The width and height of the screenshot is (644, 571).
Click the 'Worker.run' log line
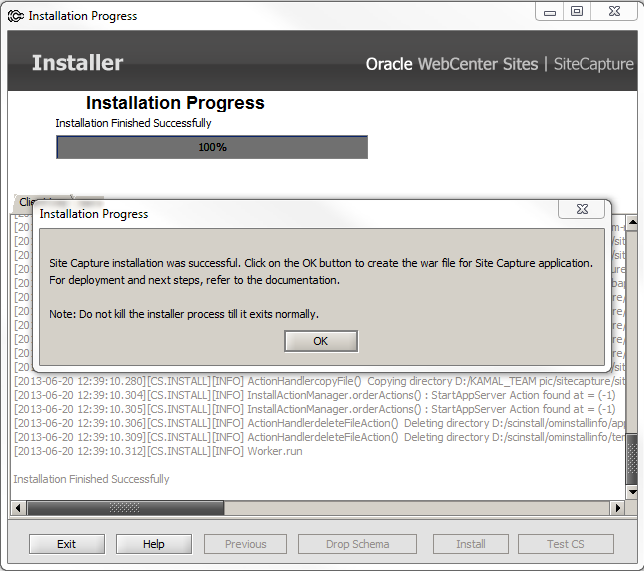pos(158,451)
